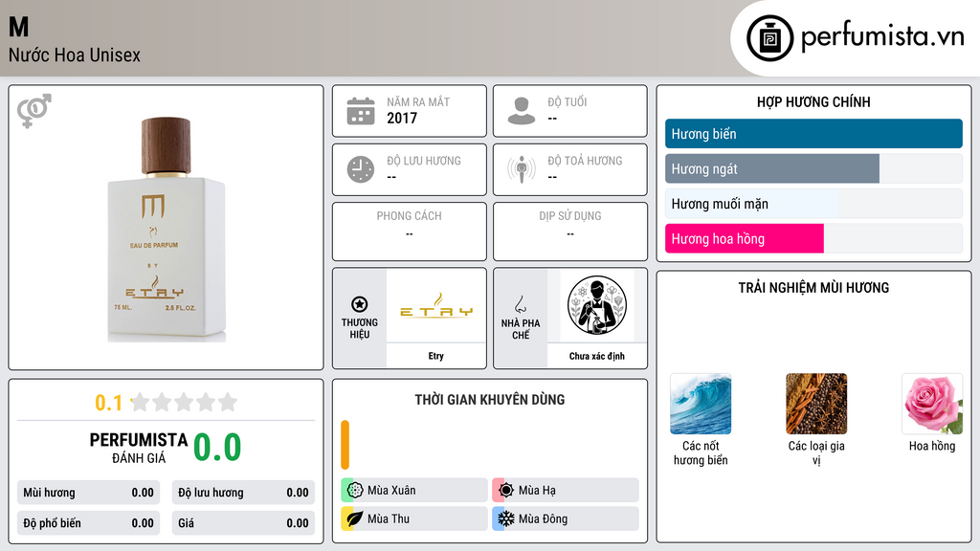Click the clock icon for Độ lưu hương
The image size is (980, 551).
click(x=361, y=169)
